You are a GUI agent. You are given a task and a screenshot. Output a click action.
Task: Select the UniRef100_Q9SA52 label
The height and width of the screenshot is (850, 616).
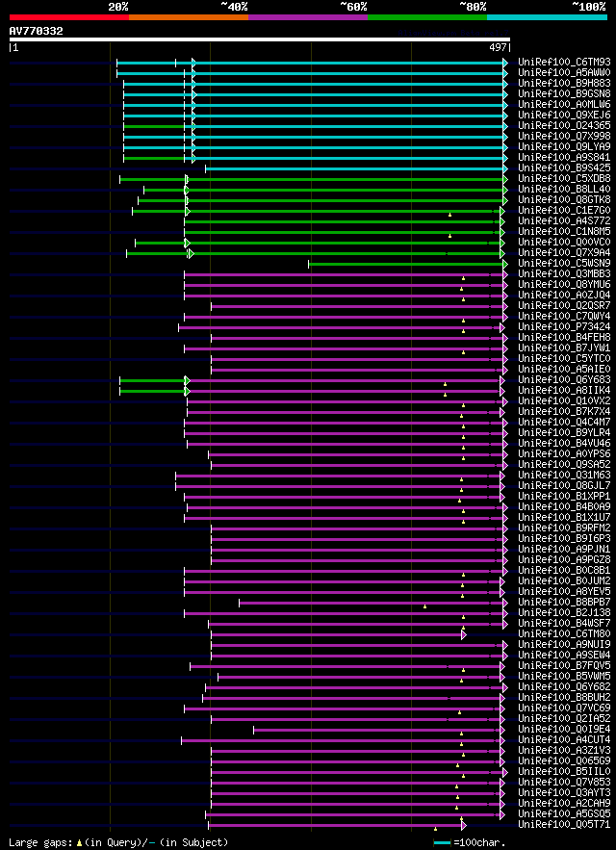564,464
